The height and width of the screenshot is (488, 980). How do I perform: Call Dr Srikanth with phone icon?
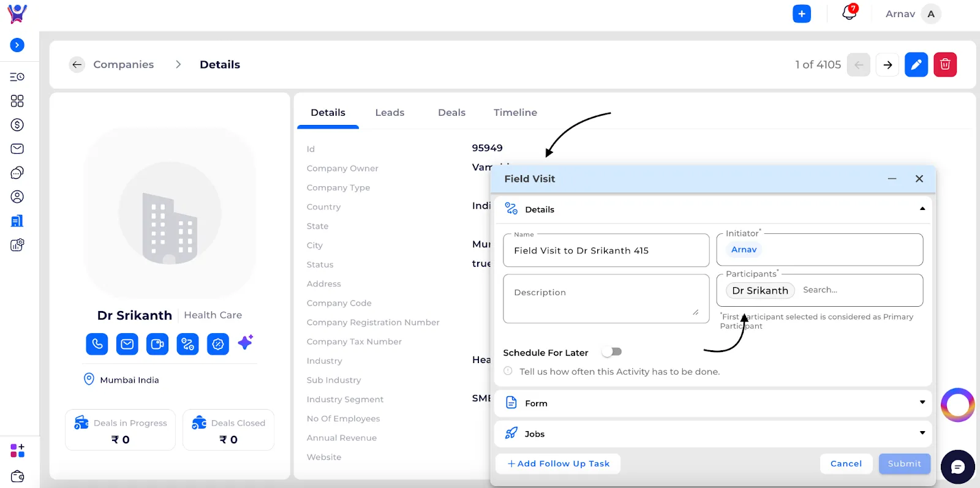97,343
